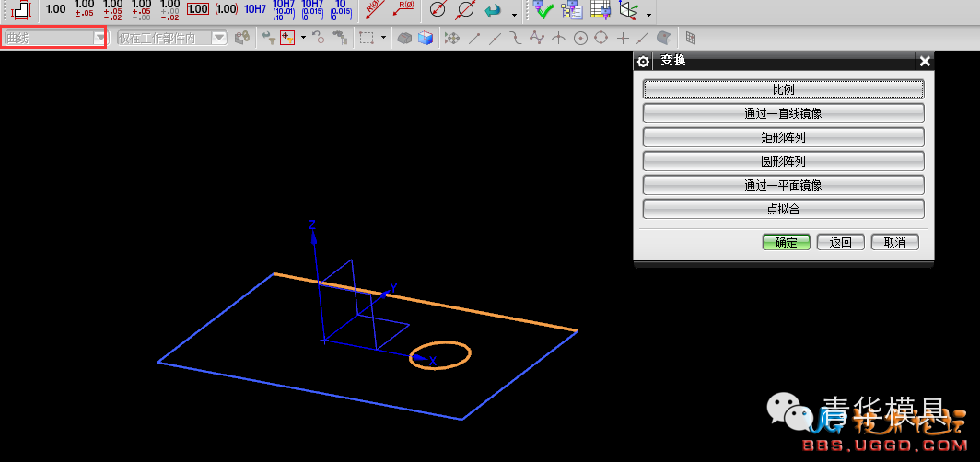The height and width of the screenshot is (462, 980).
Task: Click the verify toolpath green checkmark icon
Action: tap(543, 9)
